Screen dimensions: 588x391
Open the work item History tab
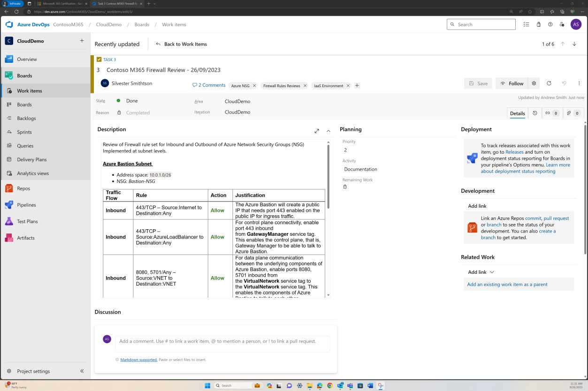point(535,113)
